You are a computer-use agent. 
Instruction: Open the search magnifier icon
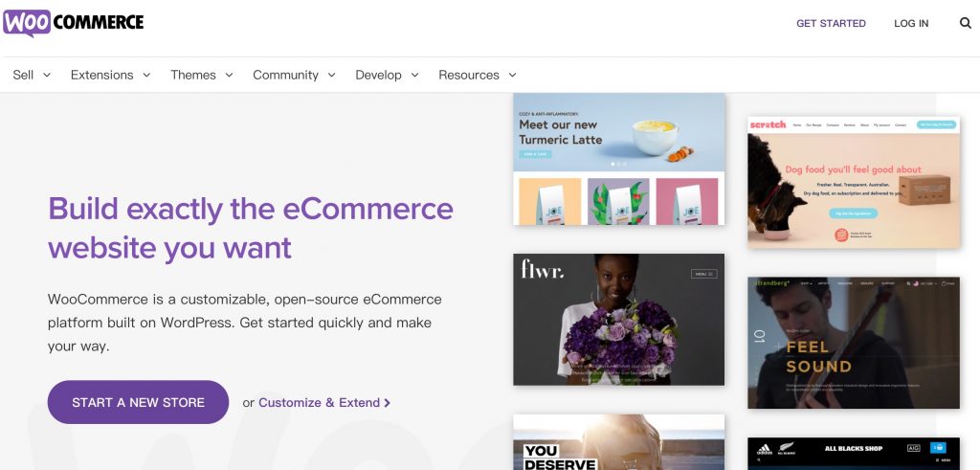pos(965,23)
